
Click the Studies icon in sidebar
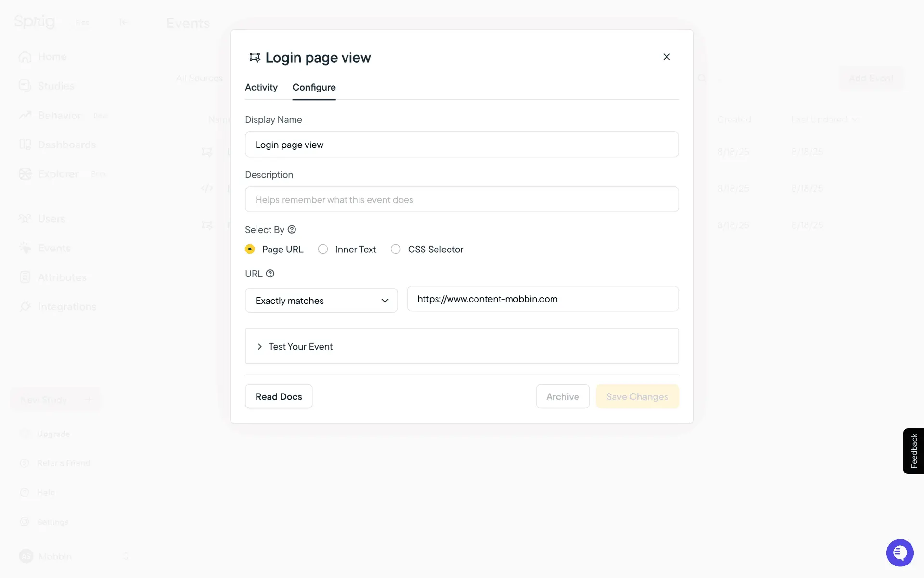[25, 86]
